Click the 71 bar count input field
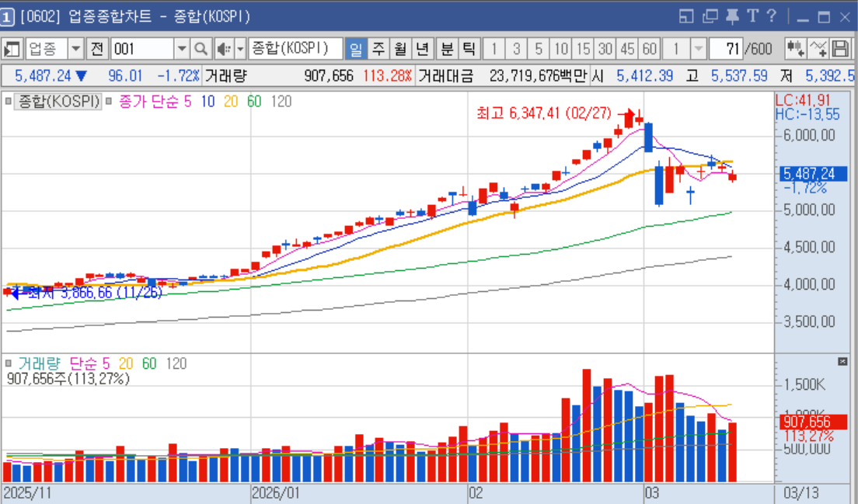Image resolution: width=858 pixels, height=504 pixels. click(725, 49)
